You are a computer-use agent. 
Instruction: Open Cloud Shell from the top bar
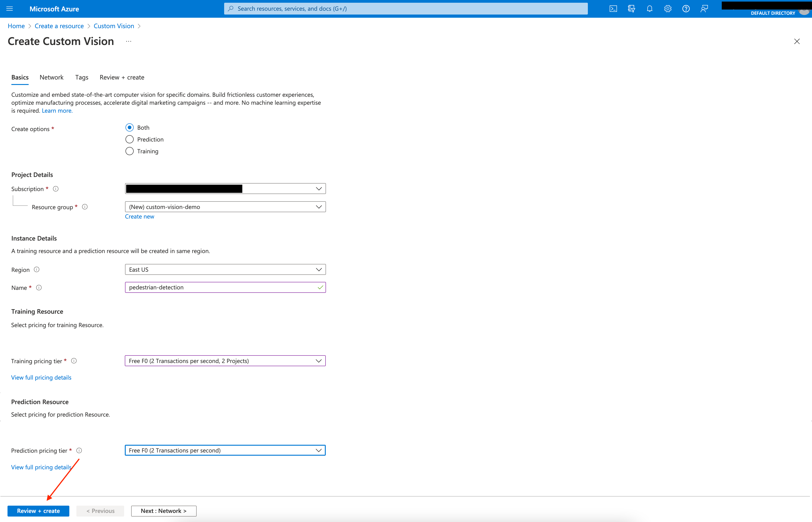(613, 9)
